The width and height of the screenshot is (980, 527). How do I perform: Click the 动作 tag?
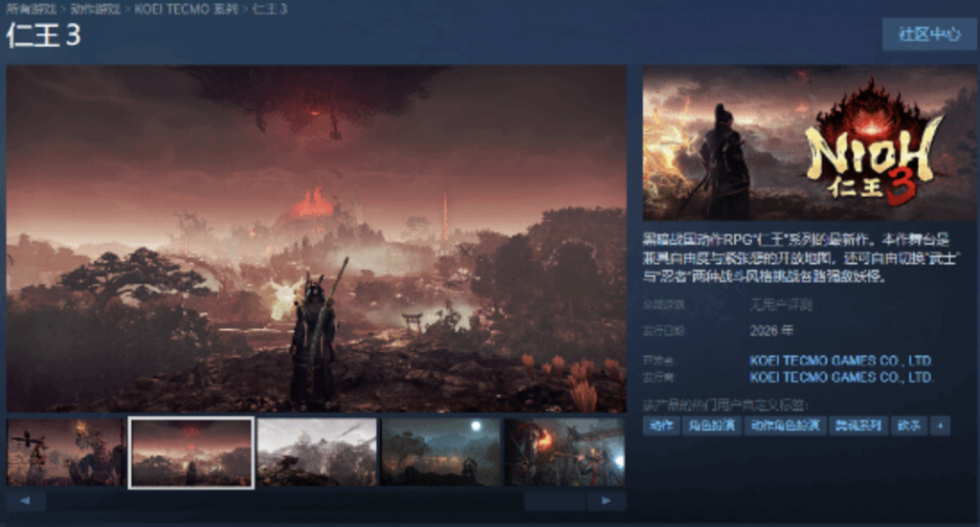point(661,426)
